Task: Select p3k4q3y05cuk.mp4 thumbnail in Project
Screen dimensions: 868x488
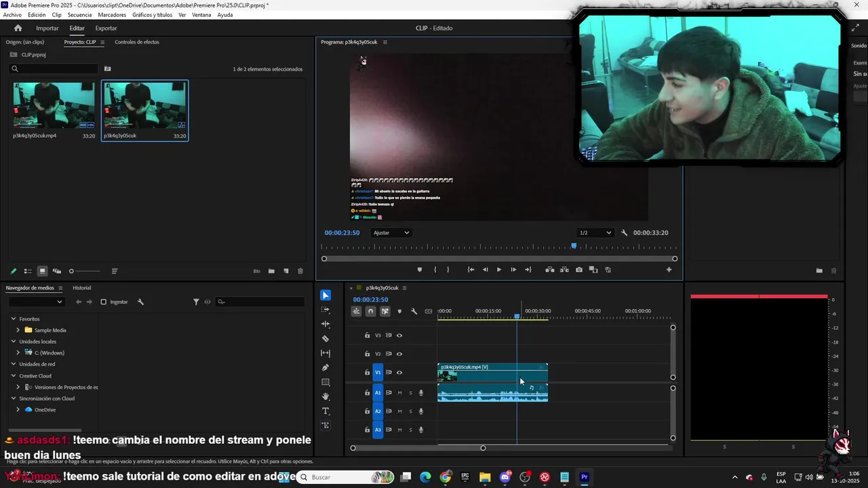Action: click(54, 105)
